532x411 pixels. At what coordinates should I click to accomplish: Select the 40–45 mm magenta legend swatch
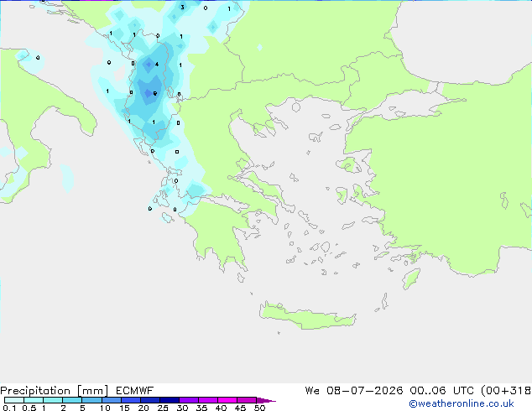[227, 400]
